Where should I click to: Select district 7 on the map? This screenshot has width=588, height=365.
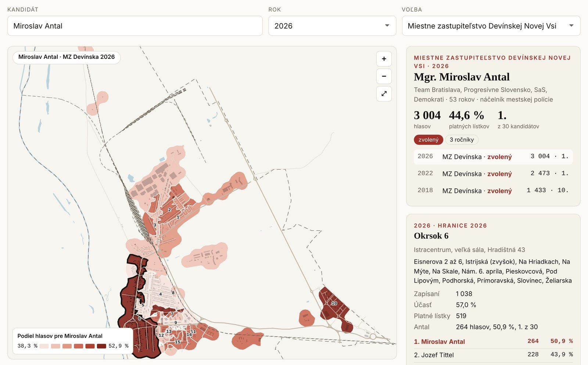point(172,314)
